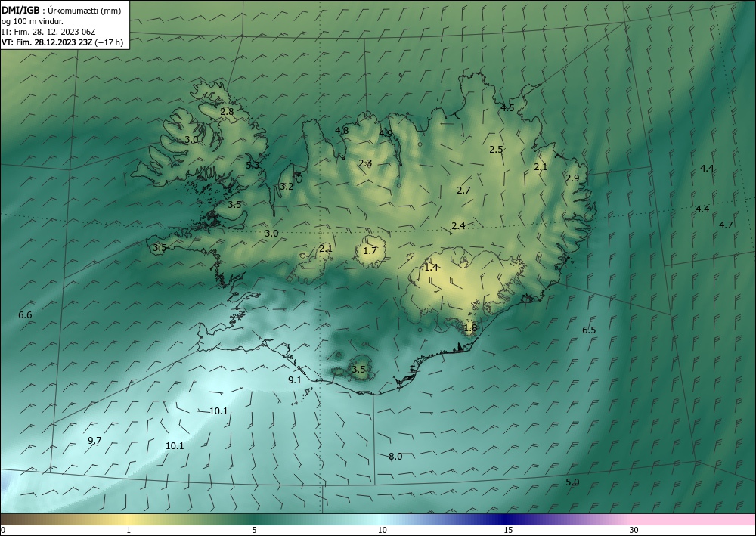Click the 1.8 value label
Viewport: 756px width, 536px height.
coord(470,328)
